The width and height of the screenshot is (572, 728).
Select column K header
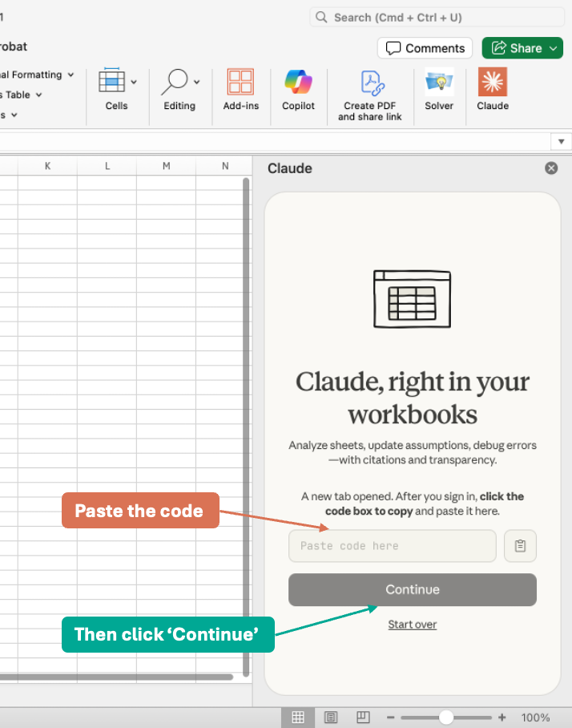(x=47, y=166)
